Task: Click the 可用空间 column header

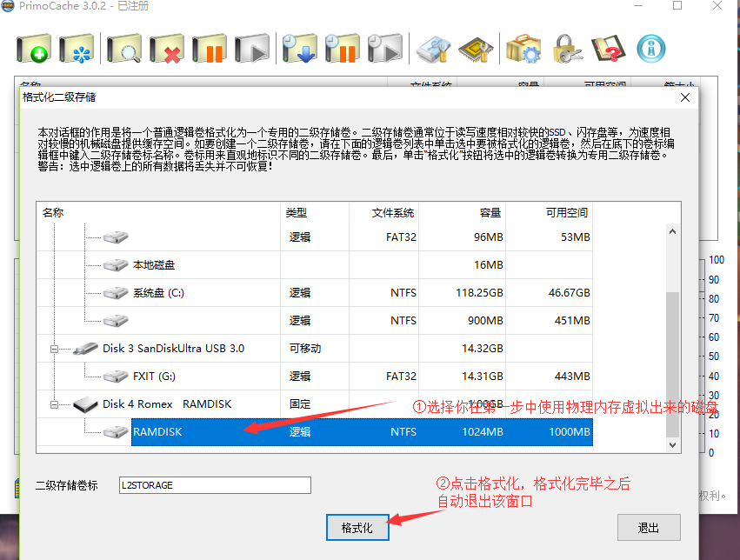Action: [550, 213]
